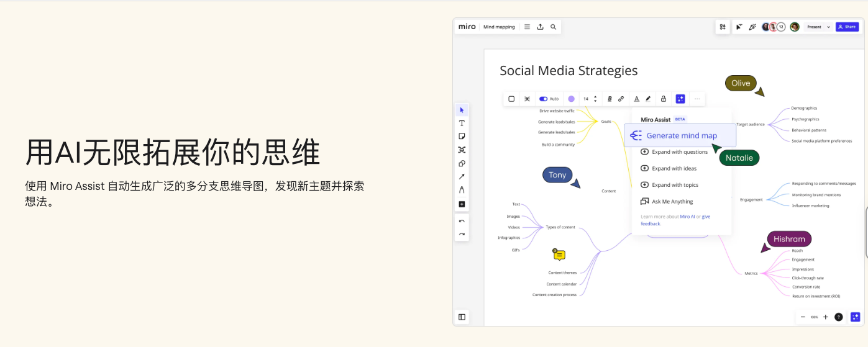
Task: Open the current user avatar
Action: point(795,27)
